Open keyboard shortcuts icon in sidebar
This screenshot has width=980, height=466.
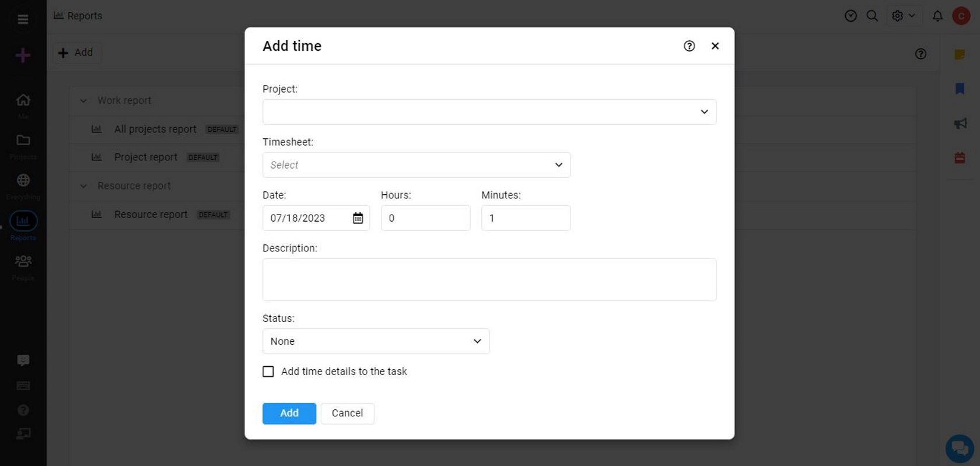[23, 386]
